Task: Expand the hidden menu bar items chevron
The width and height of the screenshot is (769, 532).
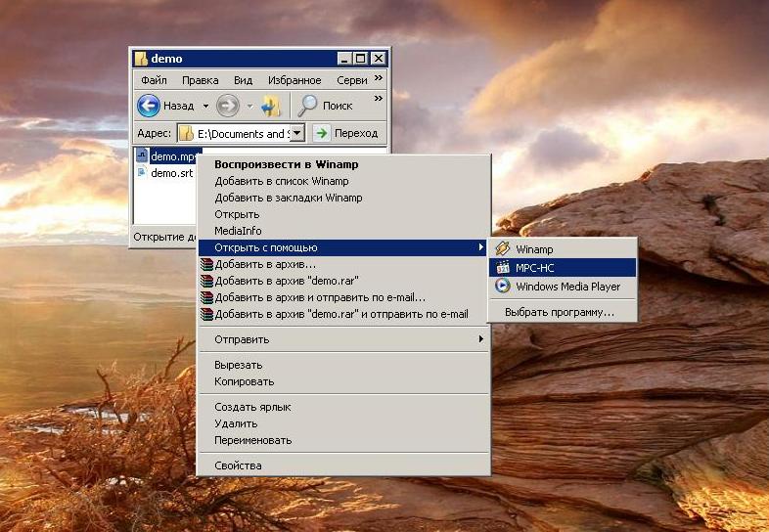Action: point(379,78)
